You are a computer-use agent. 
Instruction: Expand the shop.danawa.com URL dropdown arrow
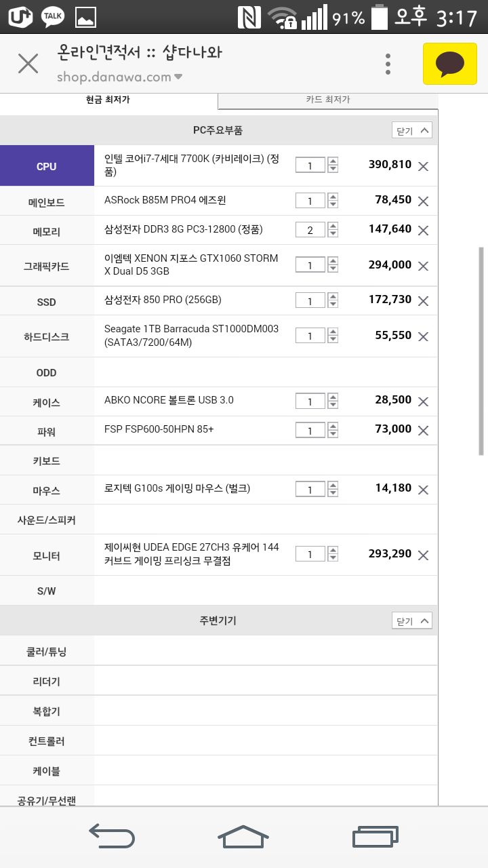(178, 77)
